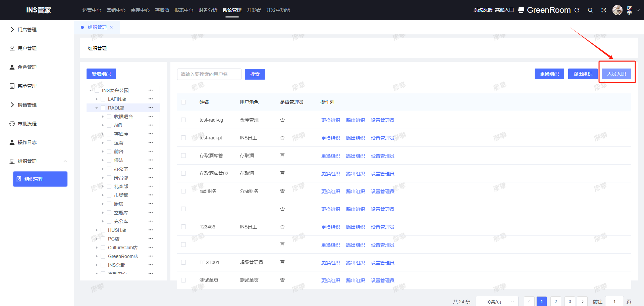Image resolution: width=644 pixels, height=306 pixels.
Task: Open the 开发者 top menu
Action: [254, 10]
